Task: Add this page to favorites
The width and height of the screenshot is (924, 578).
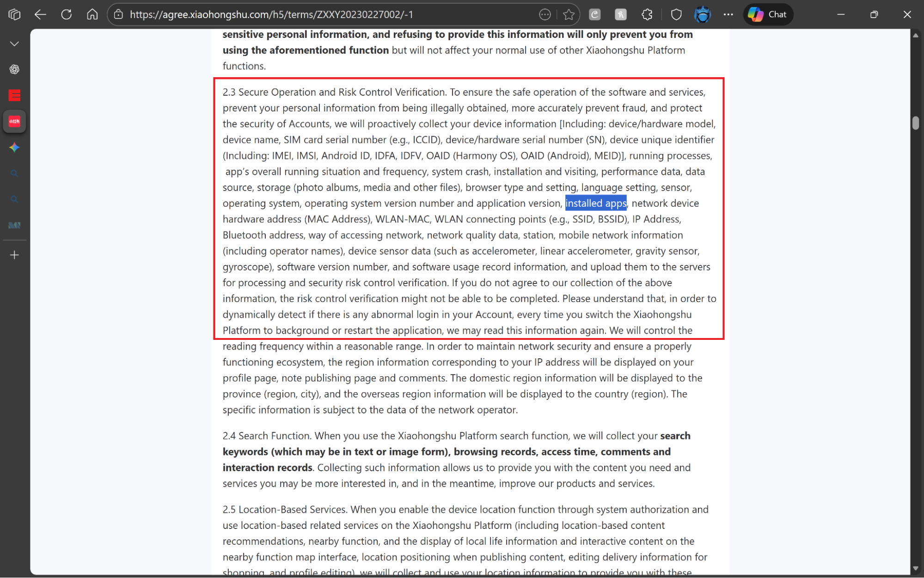Action: pos(568,14)
